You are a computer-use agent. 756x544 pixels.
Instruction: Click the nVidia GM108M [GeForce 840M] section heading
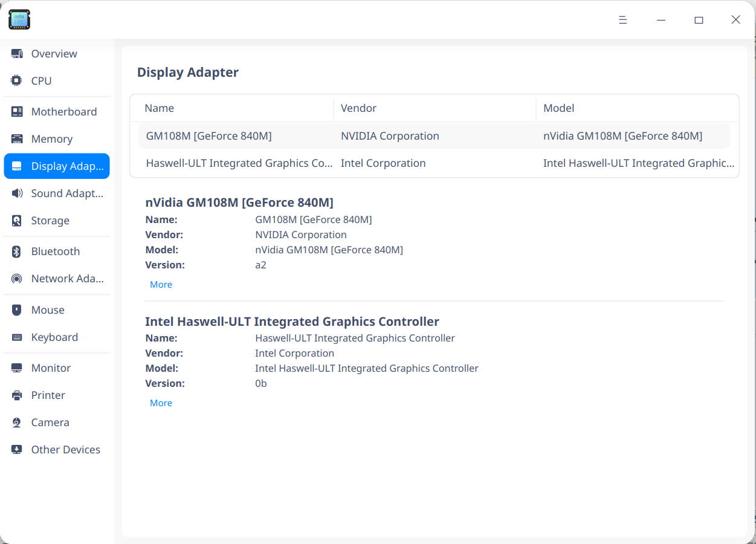pyautogui.click(x=239, y=202)
